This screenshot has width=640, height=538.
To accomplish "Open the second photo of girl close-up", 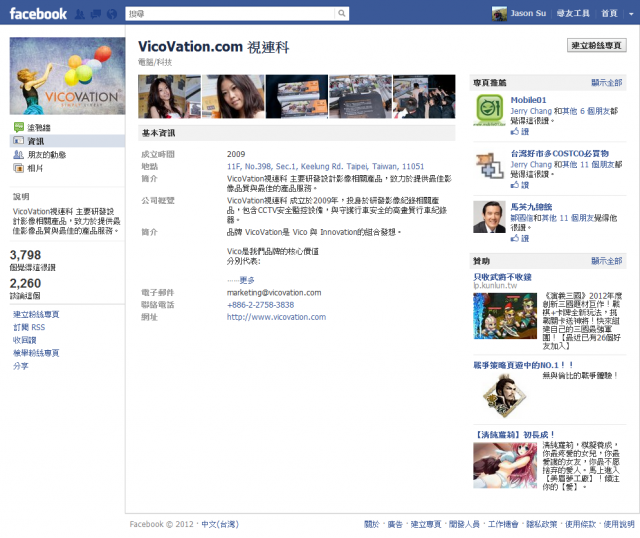I will (x=233, y=97).
